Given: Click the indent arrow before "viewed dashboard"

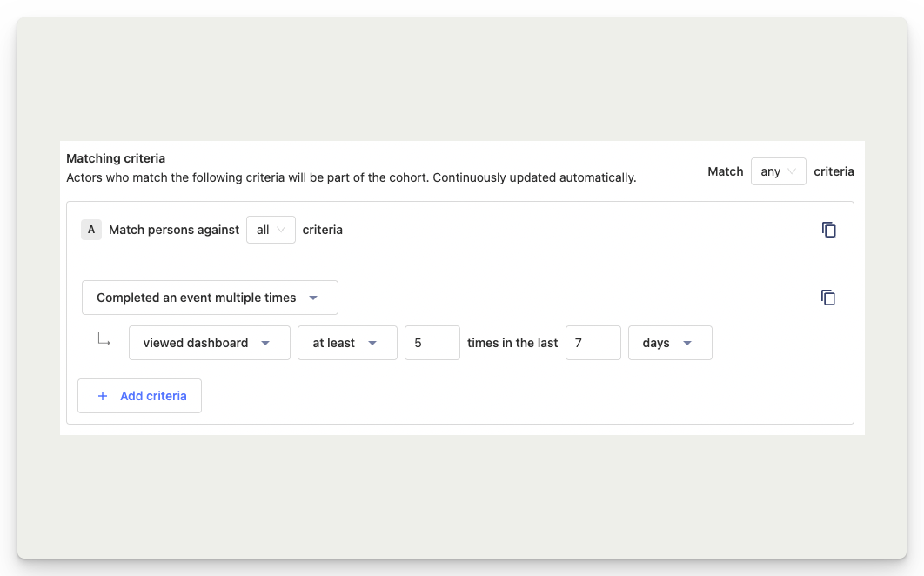Looking at the screenshot, I should click(x=104, y=339).
